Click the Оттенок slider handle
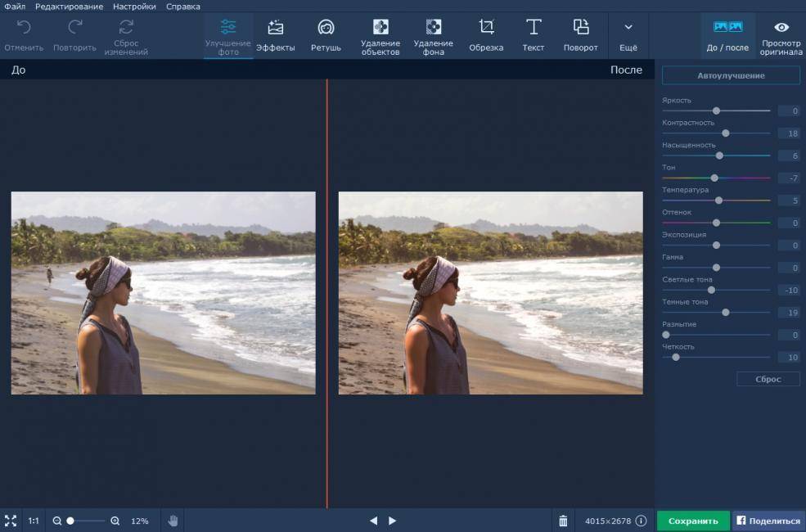Screen dimensions: 806x532 pyautogui.click(x=716, y=223)
